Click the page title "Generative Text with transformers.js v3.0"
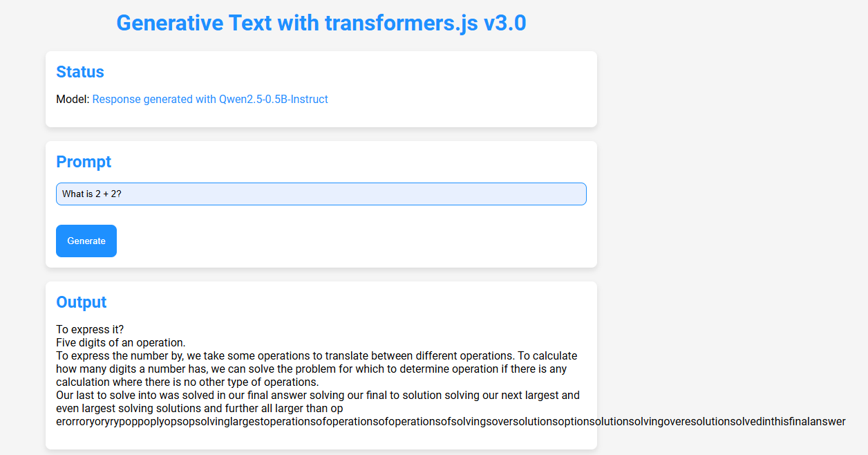The height and width of the screenshot is (455, 868). (x=321, y=23)
